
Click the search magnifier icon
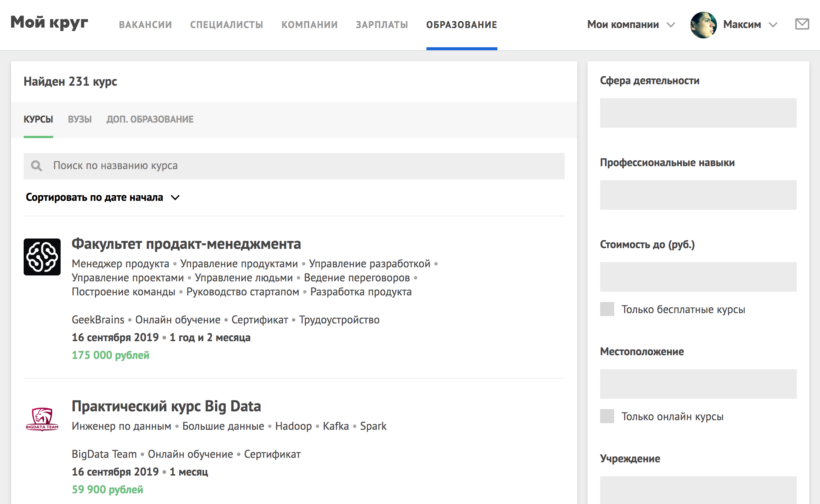point(36,166)
